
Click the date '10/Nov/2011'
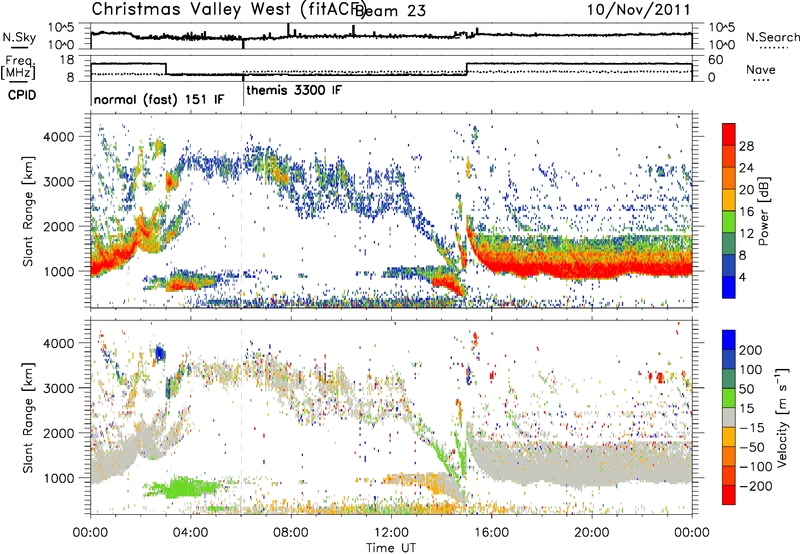[x=638, y=10]
